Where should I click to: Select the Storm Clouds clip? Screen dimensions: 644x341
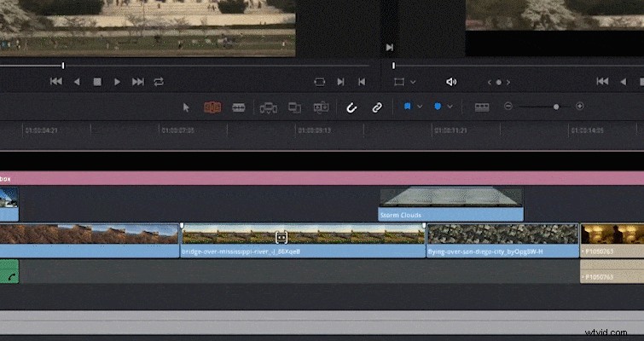click(x=450, y=205)
